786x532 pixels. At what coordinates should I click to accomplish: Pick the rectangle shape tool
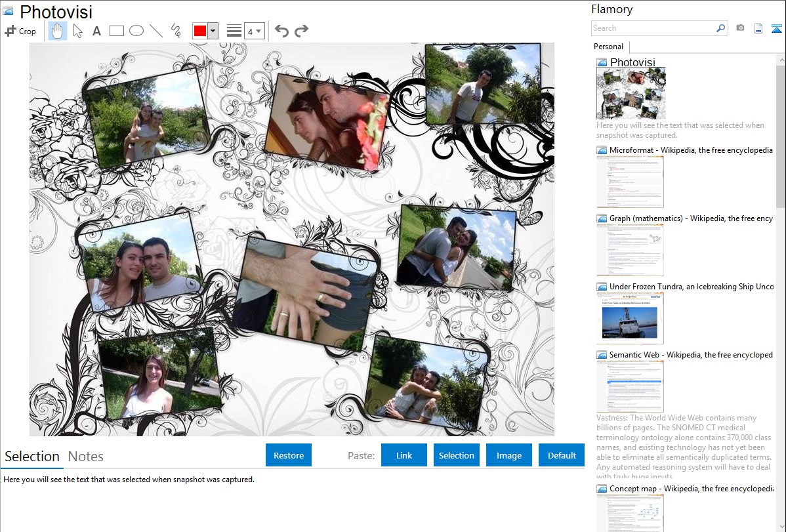pos(116,31)
